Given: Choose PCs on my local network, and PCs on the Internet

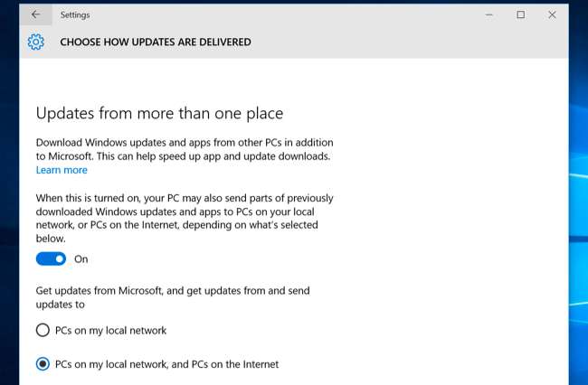Looking at the screenshot, I should (43, 364).
